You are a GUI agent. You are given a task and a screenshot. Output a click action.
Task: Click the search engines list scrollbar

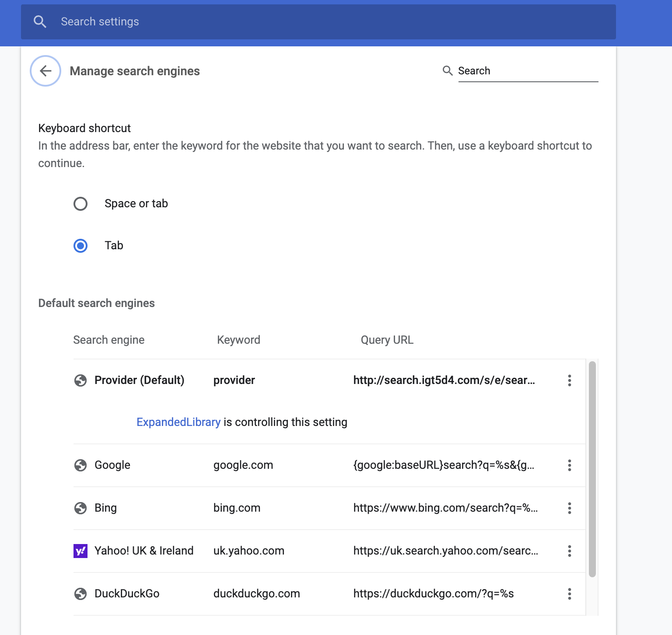[x=592, y=469]
